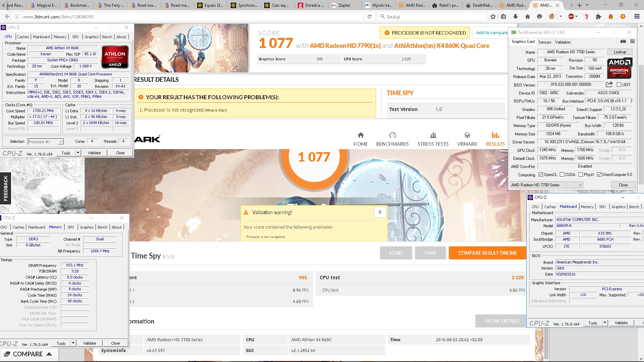Viewport: 644px width, 362px height.
Task: Open the FEEDBACK side tab
Action: [6, 188]
